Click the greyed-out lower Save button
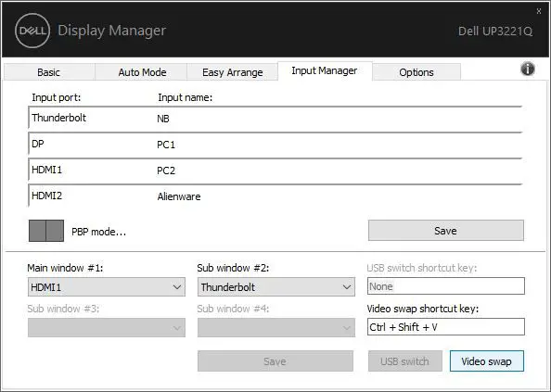The image size is (551, 392). (x=275, y=361)
